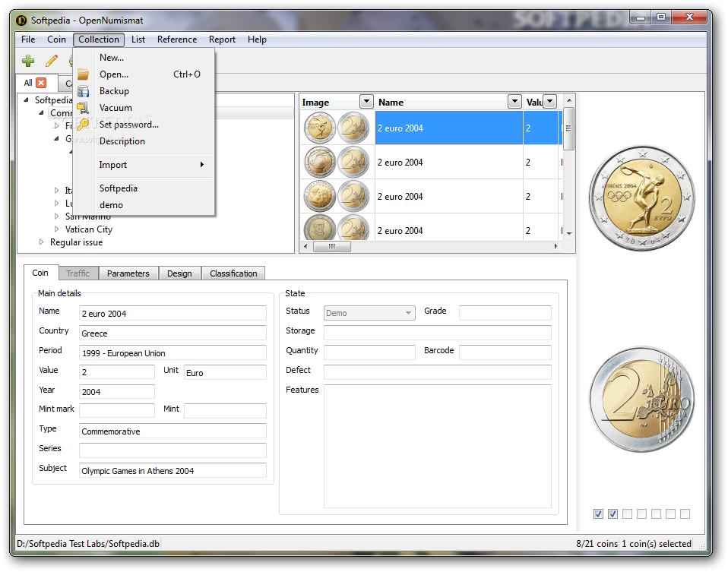Click the Grade input field
Screen dimensions: 728x572
[505, 313]
